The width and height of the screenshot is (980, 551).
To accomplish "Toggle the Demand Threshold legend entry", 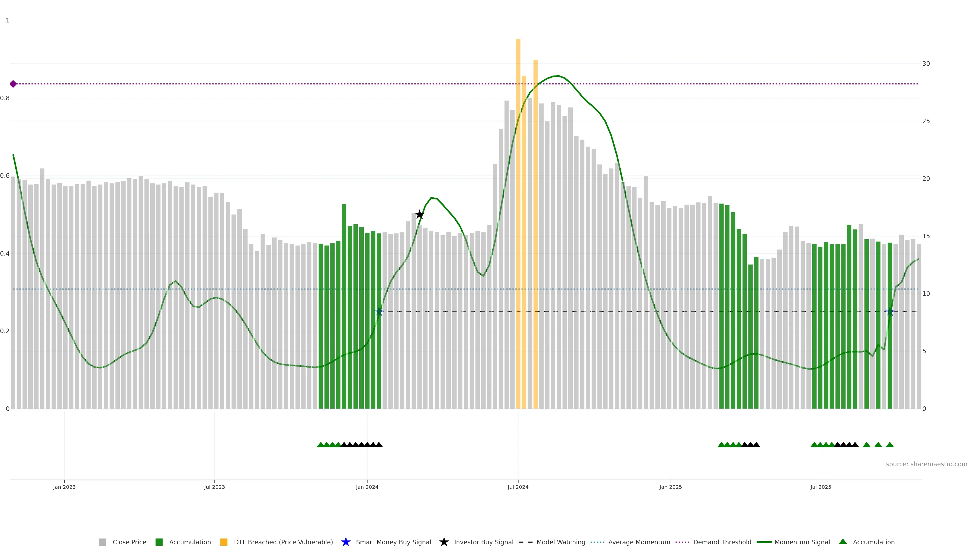I will [722, 542].
